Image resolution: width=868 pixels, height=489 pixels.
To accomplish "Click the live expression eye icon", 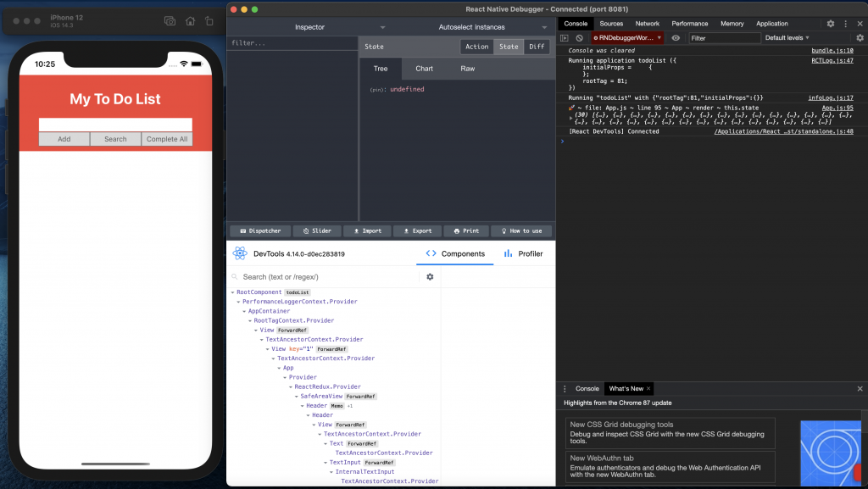I will pyautogui.click(x=676, y=38).
